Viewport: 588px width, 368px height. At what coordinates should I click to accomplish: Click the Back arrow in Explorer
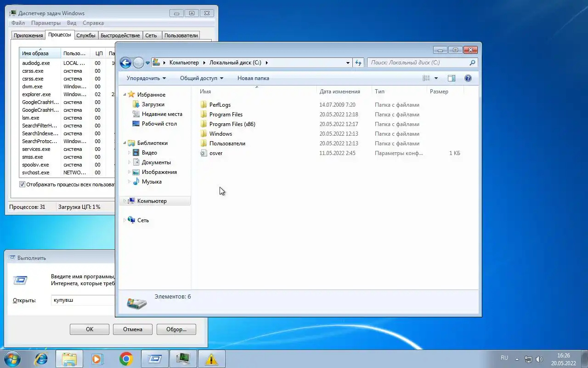point(125,63)
